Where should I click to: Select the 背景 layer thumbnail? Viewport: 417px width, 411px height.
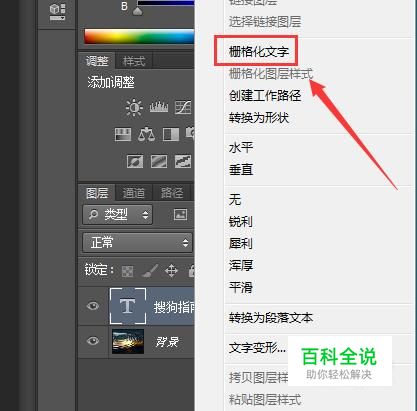(128, 341)
